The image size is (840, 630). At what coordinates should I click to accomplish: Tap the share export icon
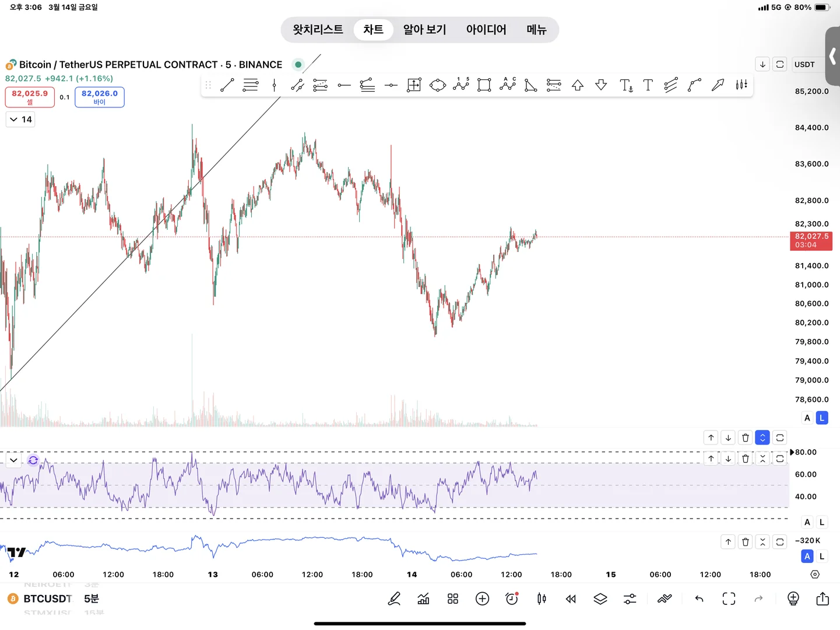[x=823, y=598]
